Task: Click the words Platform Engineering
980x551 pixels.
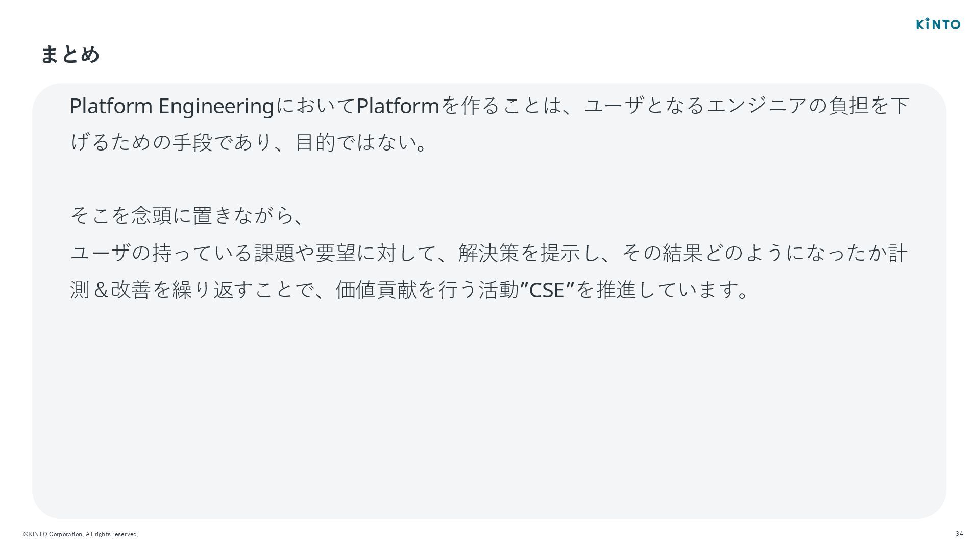Action: [x=171, y=106]
